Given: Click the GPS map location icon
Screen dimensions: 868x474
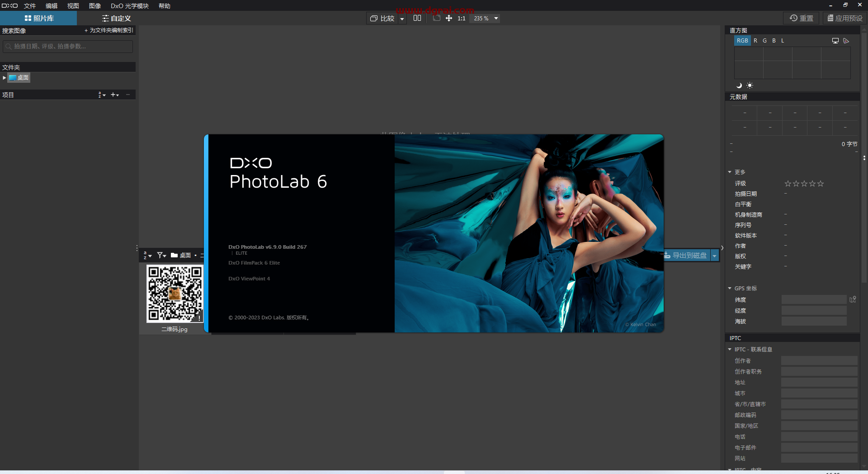Looking at the screenshot, I should pos(853,299).
